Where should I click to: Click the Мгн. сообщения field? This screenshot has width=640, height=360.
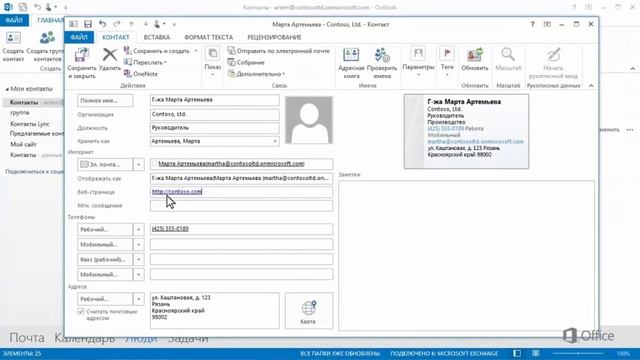click(x=241, y=206)
